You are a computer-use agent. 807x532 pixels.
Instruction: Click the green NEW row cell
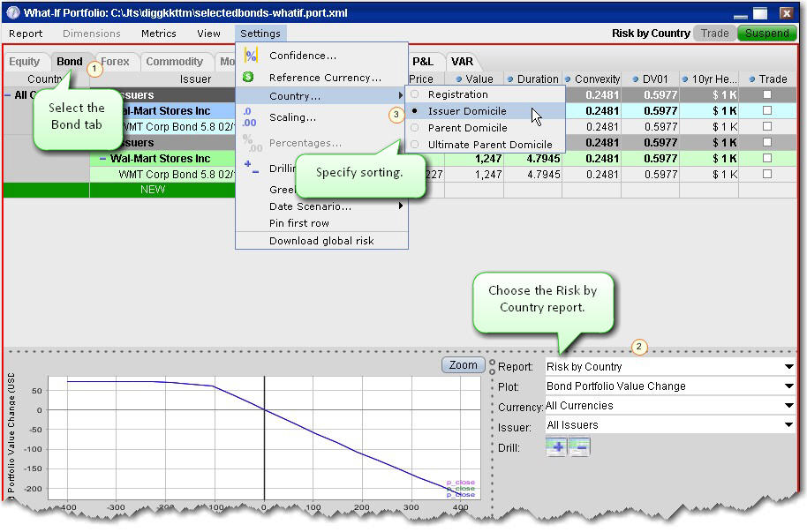tap(153, 191)
